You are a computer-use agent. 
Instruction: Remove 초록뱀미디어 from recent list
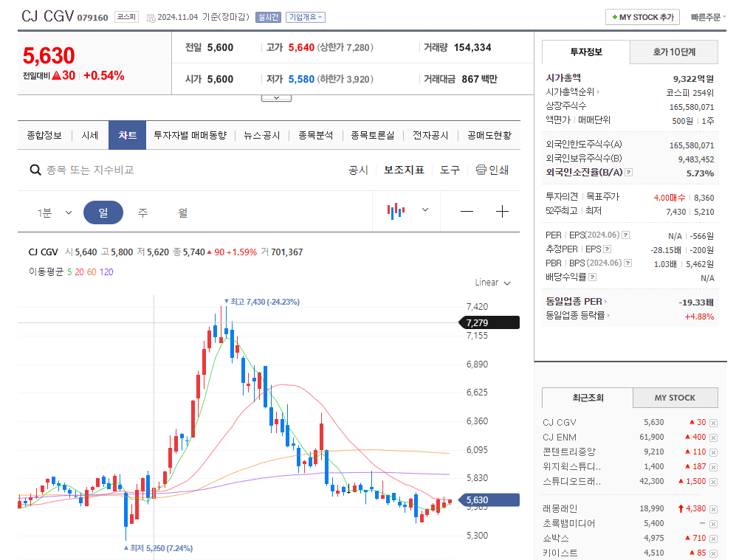click(x=713, y=524)
